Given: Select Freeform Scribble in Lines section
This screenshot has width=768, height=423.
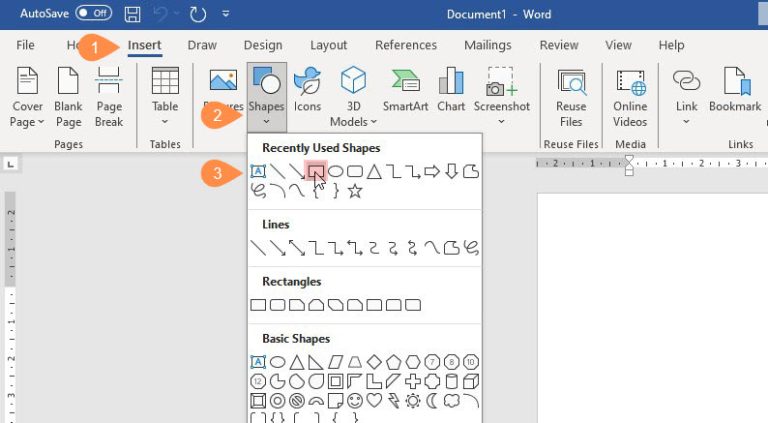Looking at the screenshot, I should point(471,248).
